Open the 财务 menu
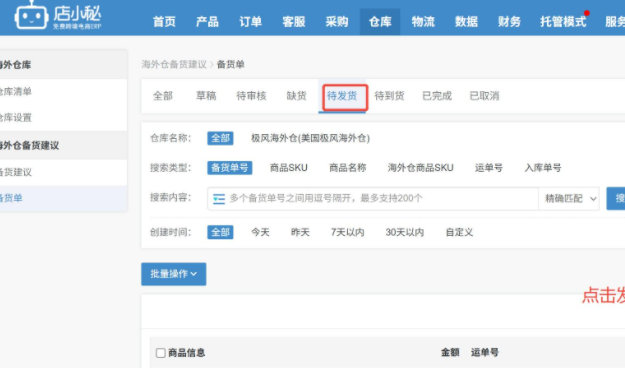The image size is (625, 368). (509, 22)
